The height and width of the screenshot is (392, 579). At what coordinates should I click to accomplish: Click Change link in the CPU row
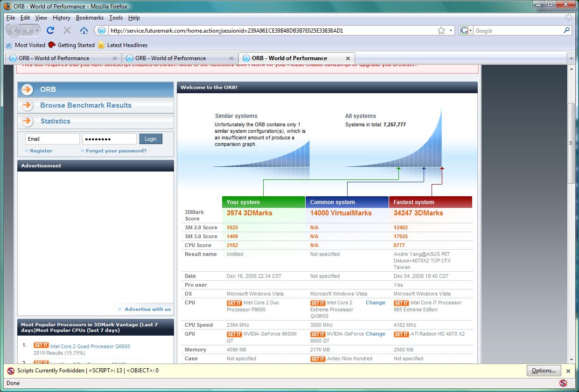point(376,303)
